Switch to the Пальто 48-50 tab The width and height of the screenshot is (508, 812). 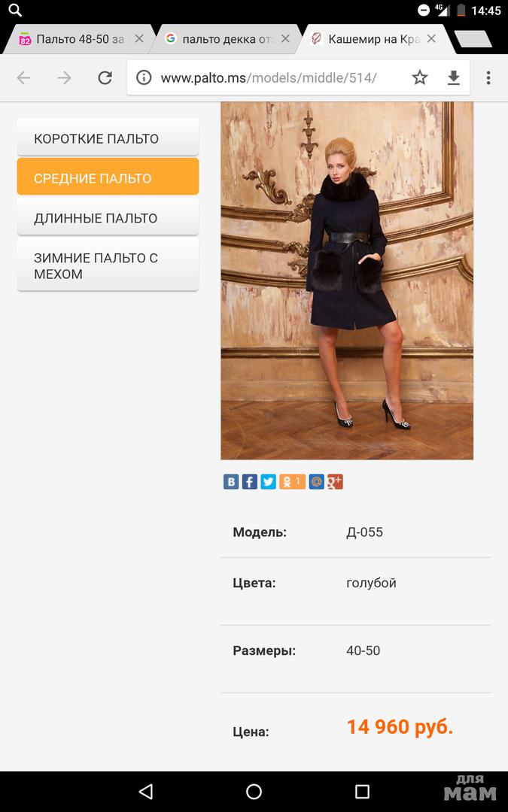pyautogui.click(x=71, y=39)
